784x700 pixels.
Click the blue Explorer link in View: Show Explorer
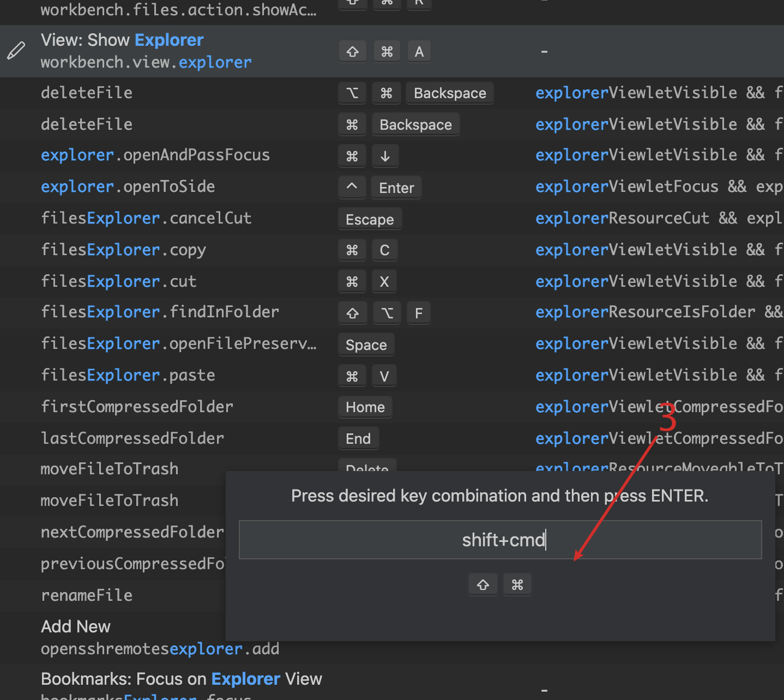coord(168,39)
